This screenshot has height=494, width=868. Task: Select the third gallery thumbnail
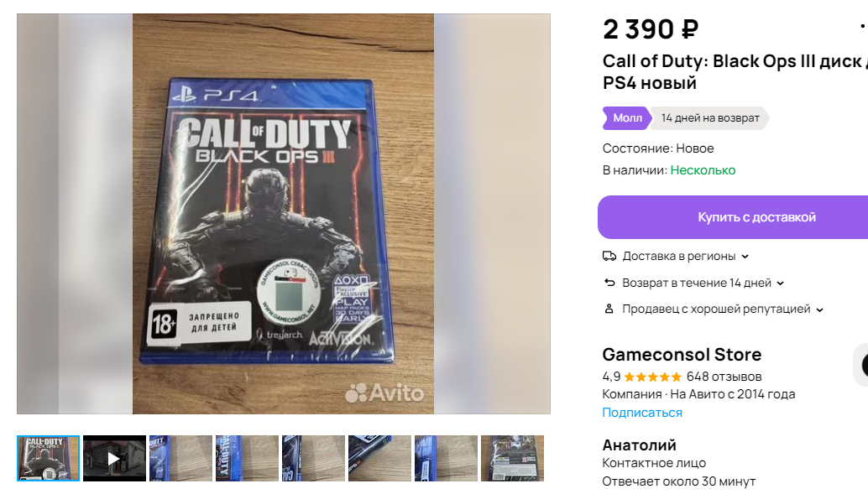(x=180, y=458)
